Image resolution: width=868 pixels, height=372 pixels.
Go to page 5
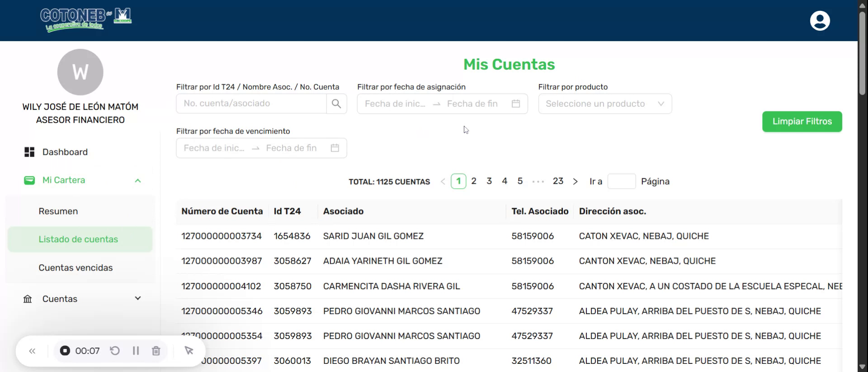point(520,181)
